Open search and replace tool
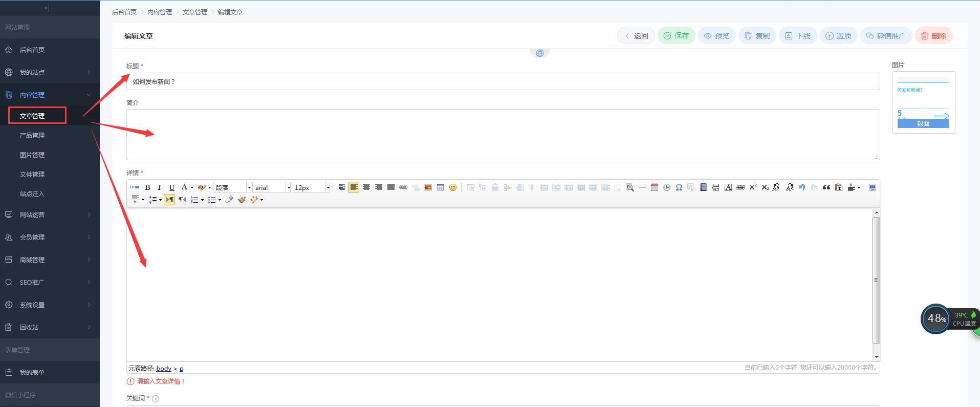980x407 pixels. tap(630, 187)
